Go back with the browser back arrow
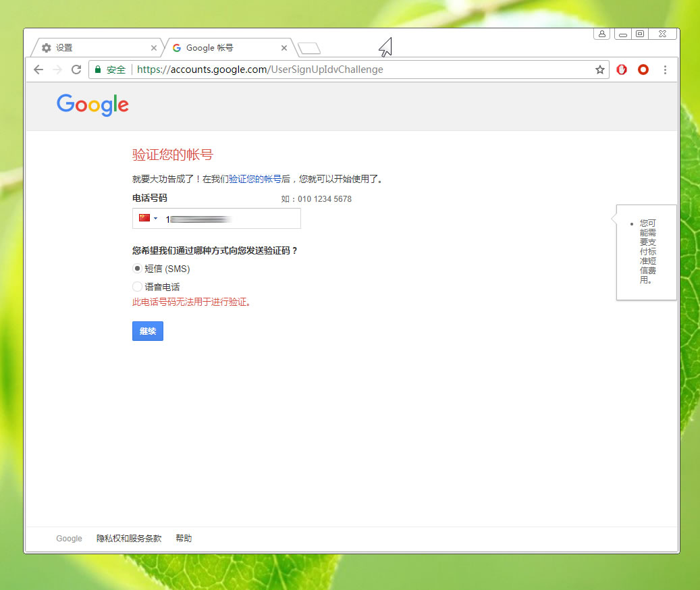The width and height of the screenshot is (700, 590). 39,70
